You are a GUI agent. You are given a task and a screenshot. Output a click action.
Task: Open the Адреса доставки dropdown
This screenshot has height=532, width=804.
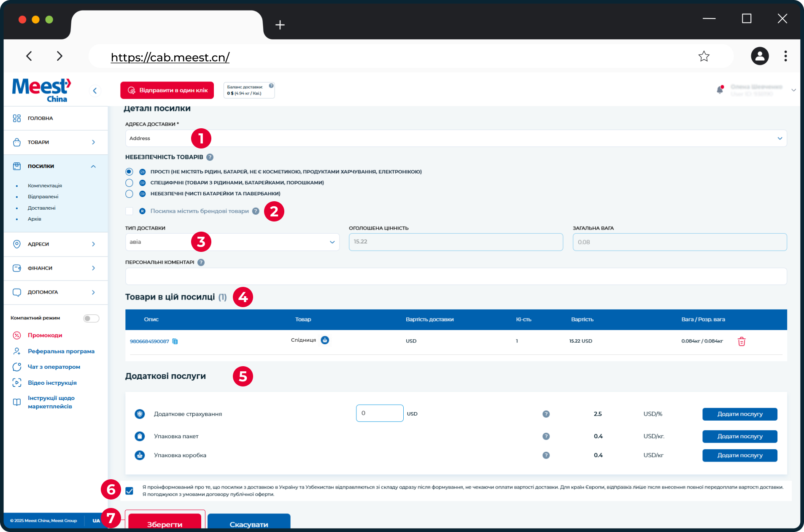456,138
